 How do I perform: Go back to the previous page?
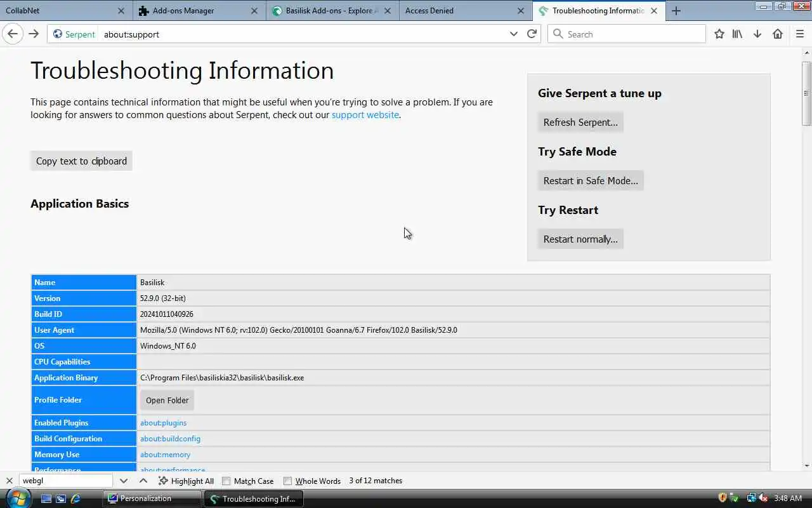pos(13,34)
